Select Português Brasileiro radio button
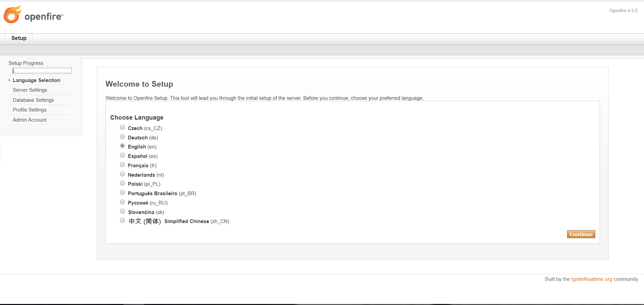644x305 pixels. point(123,192)
